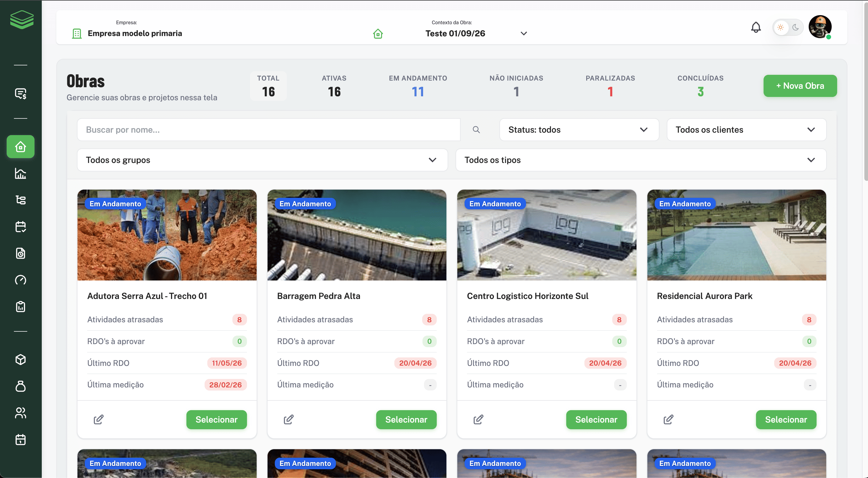Screen dimensions: 868x478
Task: Click Residencial Aurora Park's Último RDO 20/04/26
Action: 795,363
